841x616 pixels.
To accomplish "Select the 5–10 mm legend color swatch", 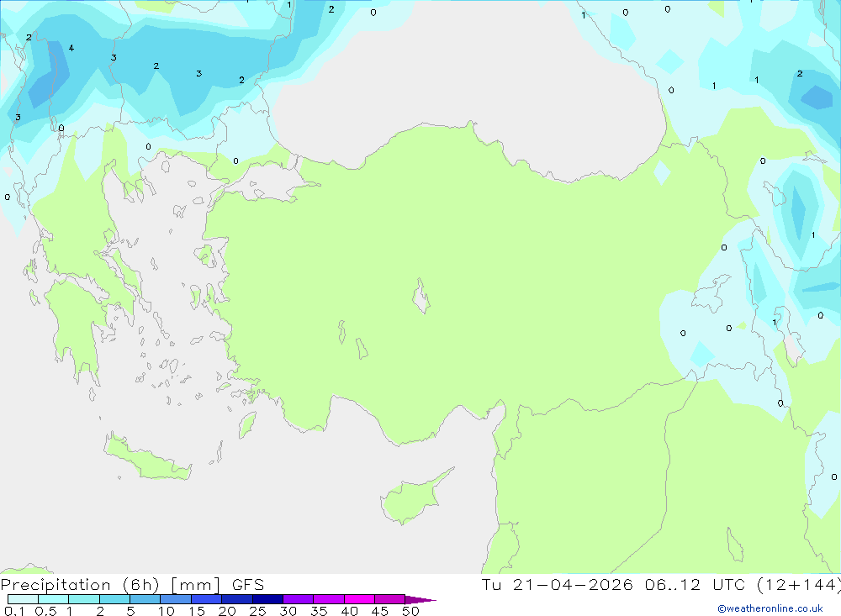I will pos(145,599).
